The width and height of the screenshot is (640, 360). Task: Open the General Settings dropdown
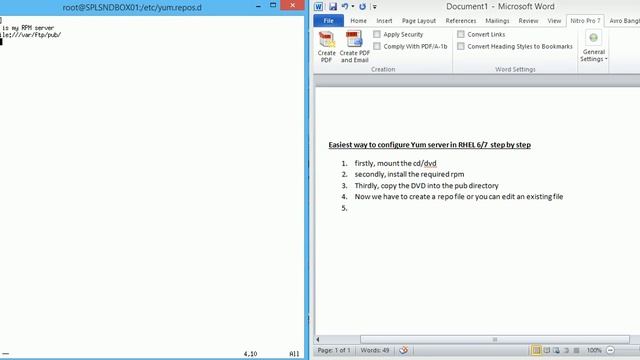coord(593,47)
